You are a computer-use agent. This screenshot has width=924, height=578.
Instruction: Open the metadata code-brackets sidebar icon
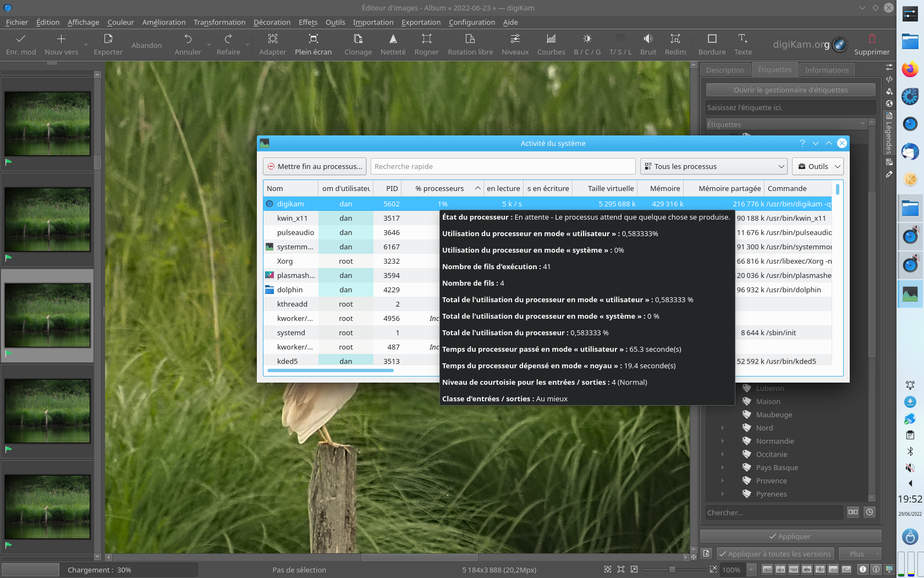[x=889, y=79]
